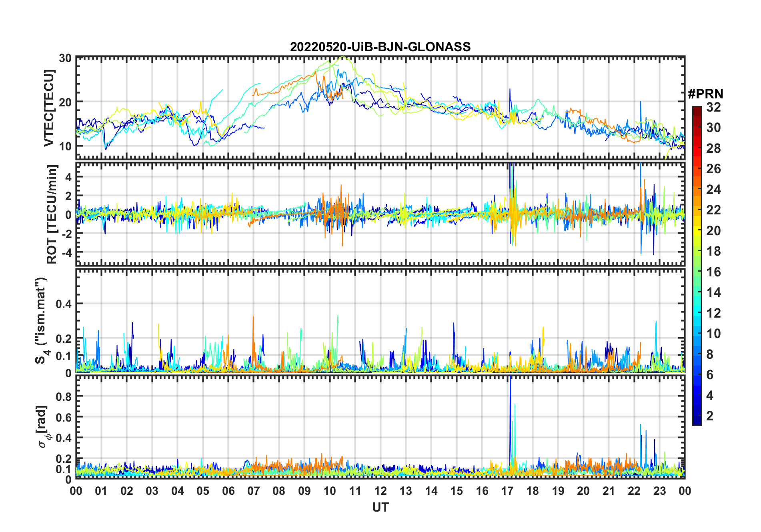
Task: Click the plot title 20220520-UiB-BJN-GLONASS
Action: tap(380, 47)
